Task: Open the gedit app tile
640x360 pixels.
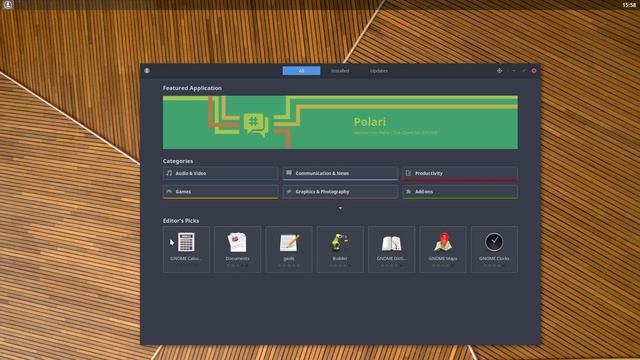Action: [289, 249]
